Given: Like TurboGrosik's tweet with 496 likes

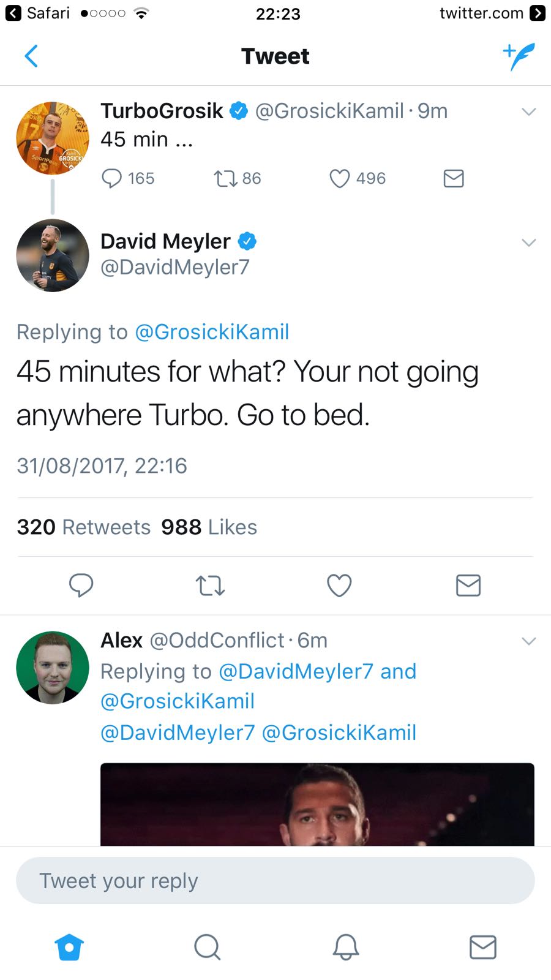Looking at the screenshot, I should pos(339,178).
